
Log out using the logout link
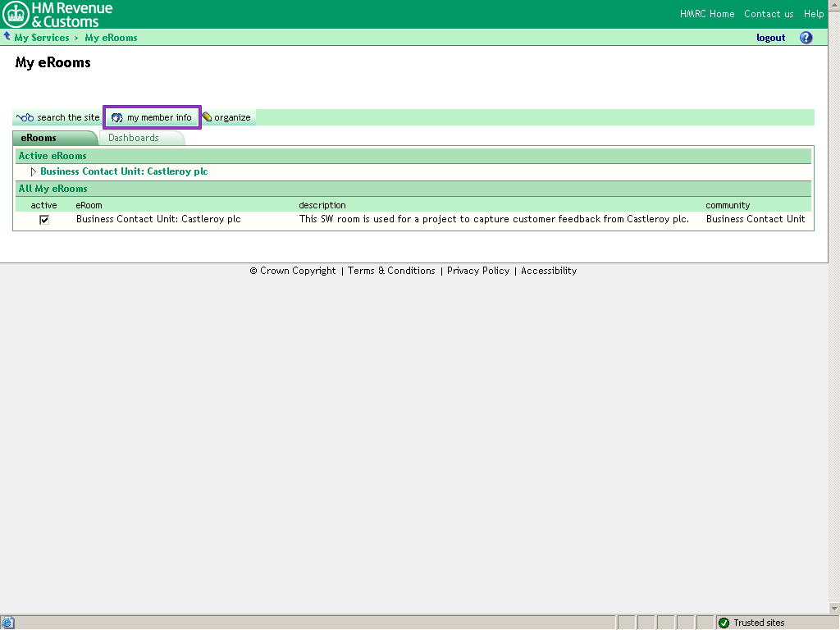click(770, 38)
